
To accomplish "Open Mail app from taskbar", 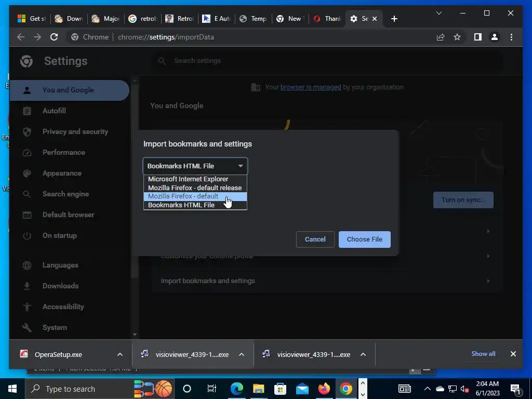I will click(302, 389).
